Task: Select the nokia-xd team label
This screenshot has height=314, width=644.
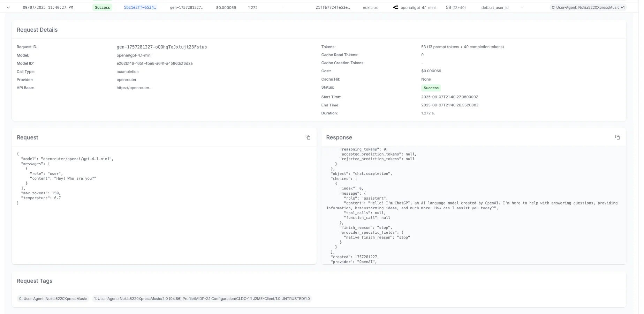Action: pos(370,7)
